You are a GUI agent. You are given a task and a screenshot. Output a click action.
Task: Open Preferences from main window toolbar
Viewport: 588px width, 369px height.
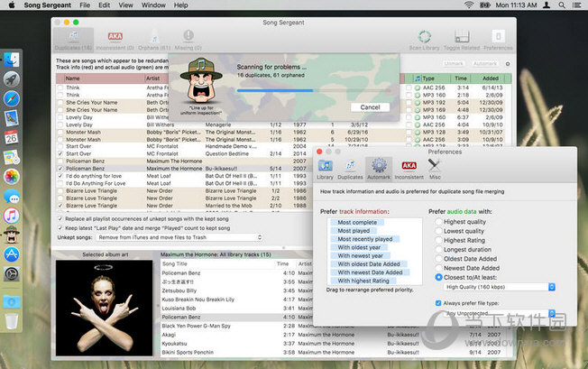pos(498,40)
